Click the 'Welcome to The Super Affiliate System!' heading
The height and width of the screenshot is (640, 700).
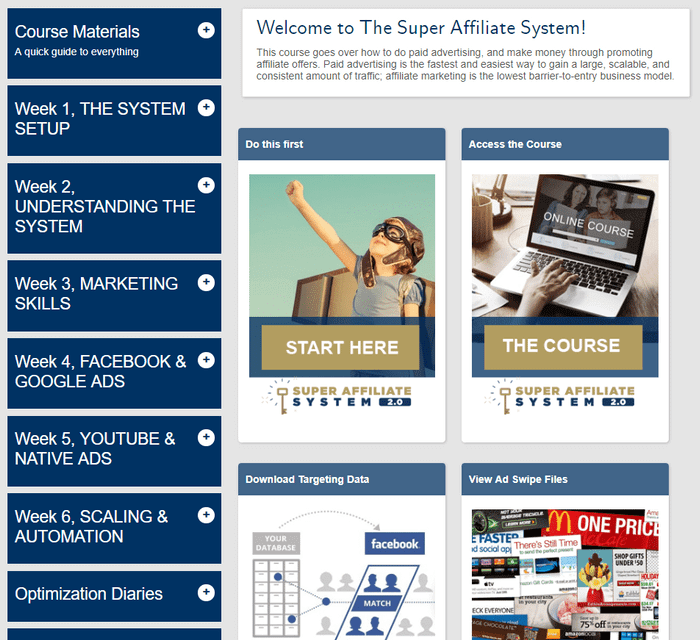tap(421, 28)
